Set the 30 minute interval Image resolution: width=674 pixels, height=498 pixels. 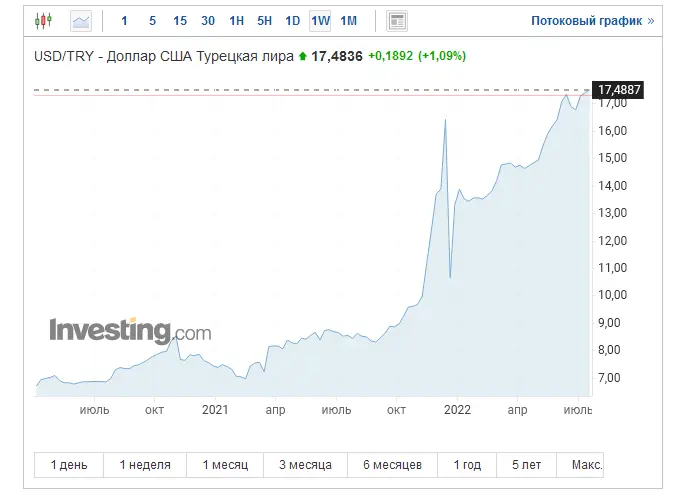(208, 21)
